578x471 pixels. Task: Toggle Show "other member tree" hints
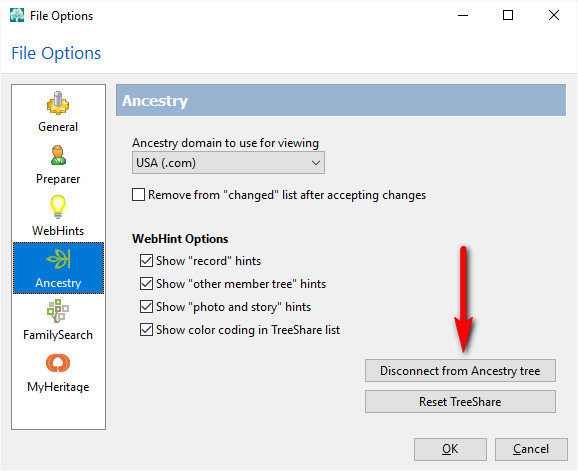pos(146,284)
